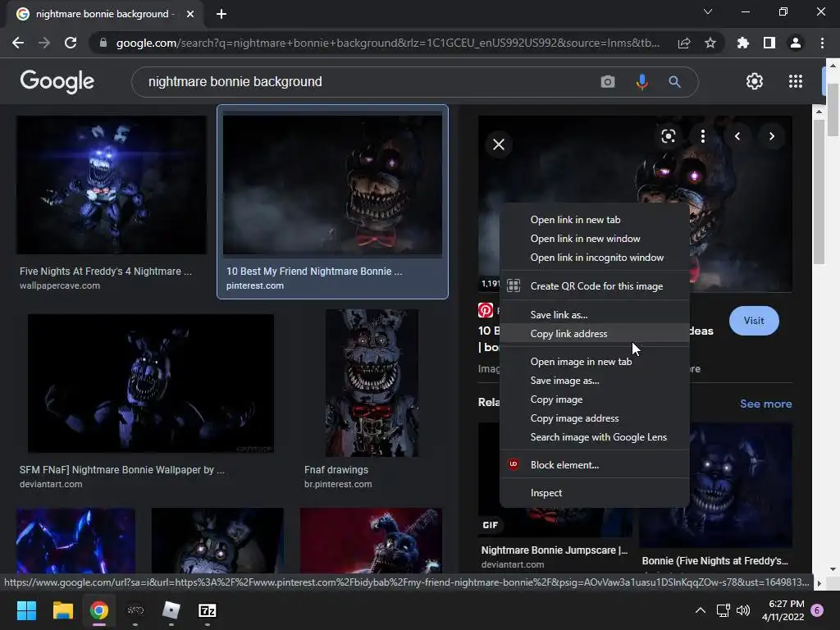Click the Visit button
This screenshot has height=630, width=840.
(754, 321)
